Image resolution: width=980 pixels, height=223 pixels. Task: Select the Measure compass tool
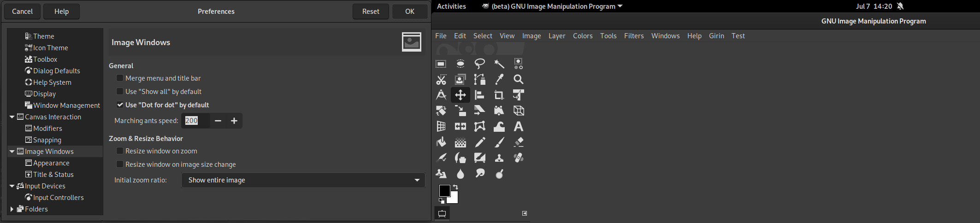click(441, 95)
